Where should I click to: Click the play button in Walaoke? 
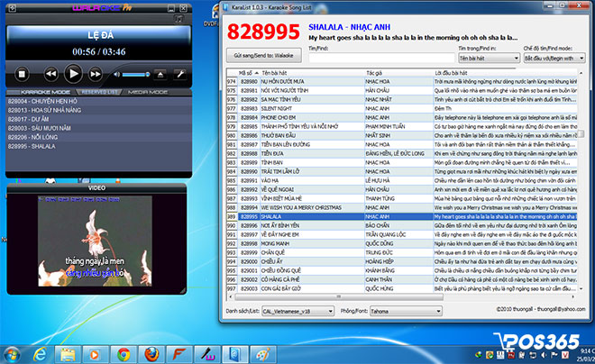73,73
